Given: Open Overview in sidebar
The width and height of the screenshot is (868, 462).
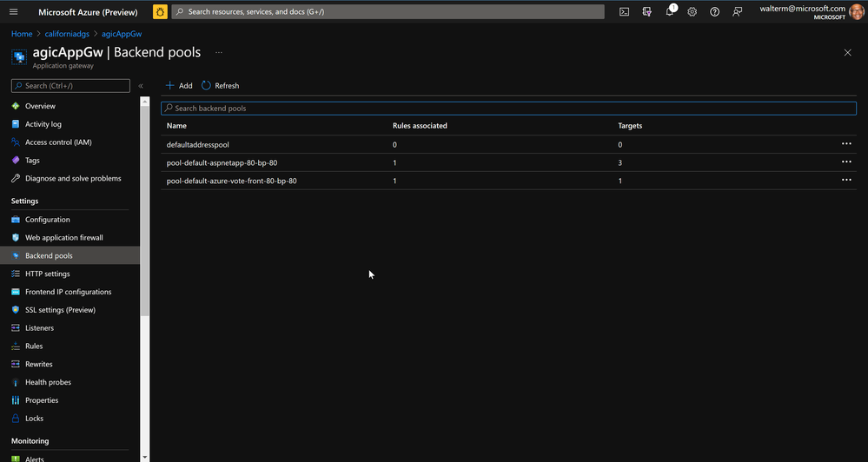Looking at the screenshot, I should (x=40, y=106).
